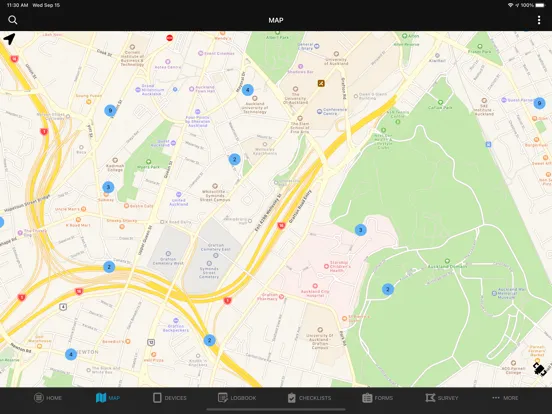Go to the Logbook tab
This screenshot has width=552, height=414.
pyautogui.click(x=237, y=398)
